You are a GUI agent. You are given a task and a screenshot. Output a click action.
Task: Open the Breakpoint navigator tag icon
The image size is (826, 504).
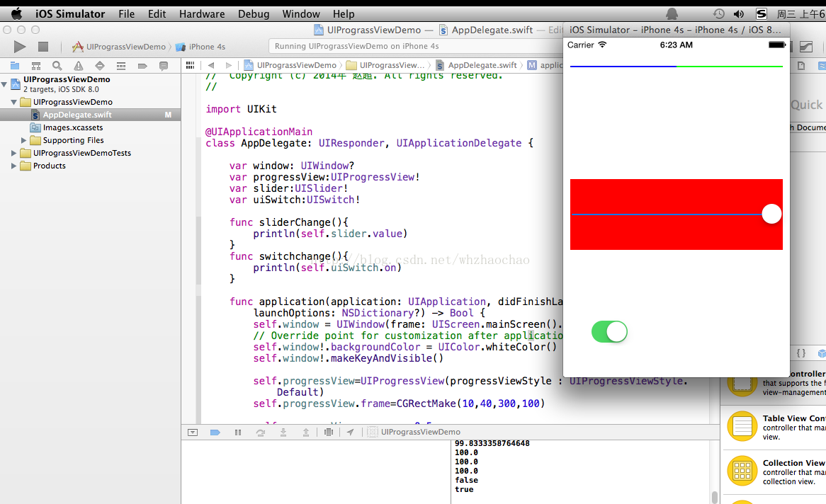pyautogui.click(x=142, y=66)
